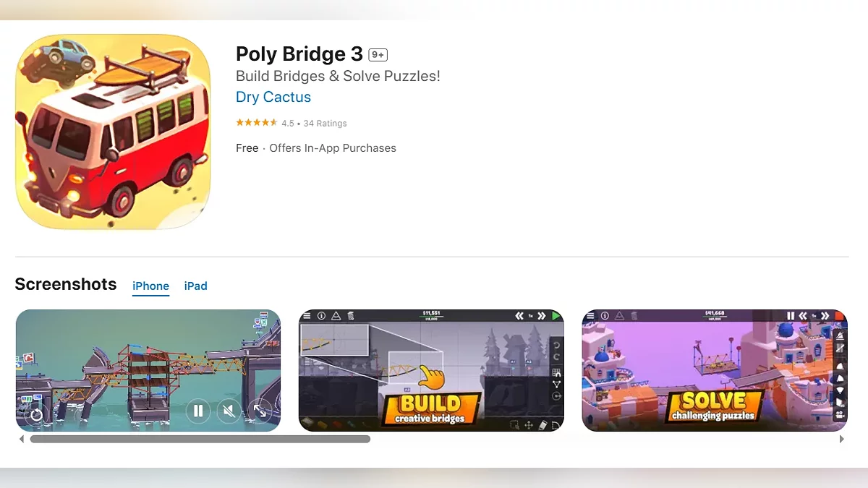Image resolution: width=868 pixels, height=488 pixels.
Task: Click trash can icon in BUILD screenshot
Action: coord(351,316)
